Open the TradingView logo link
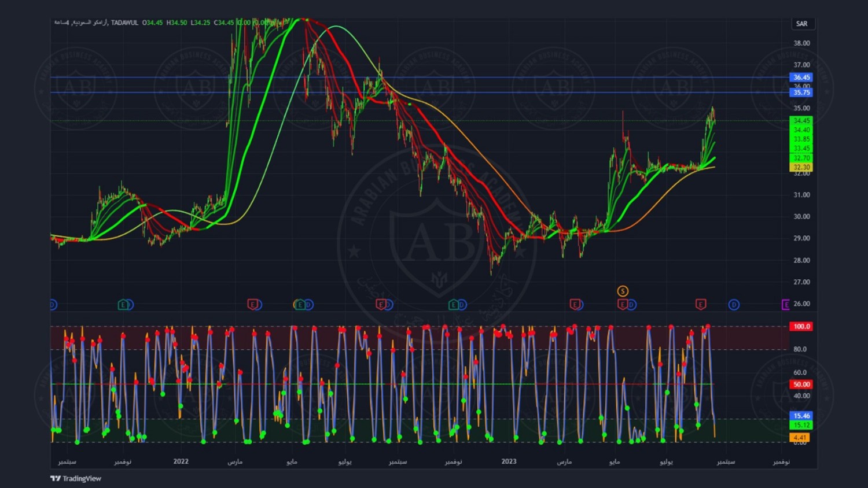The image size is (868, 488). [76, 478]
